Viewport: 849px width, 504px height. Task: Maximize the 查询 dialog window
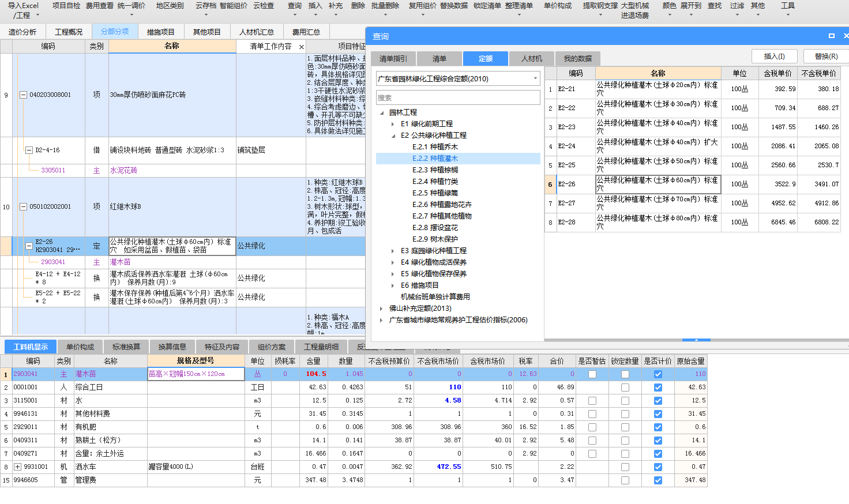[x=832, y=36]
